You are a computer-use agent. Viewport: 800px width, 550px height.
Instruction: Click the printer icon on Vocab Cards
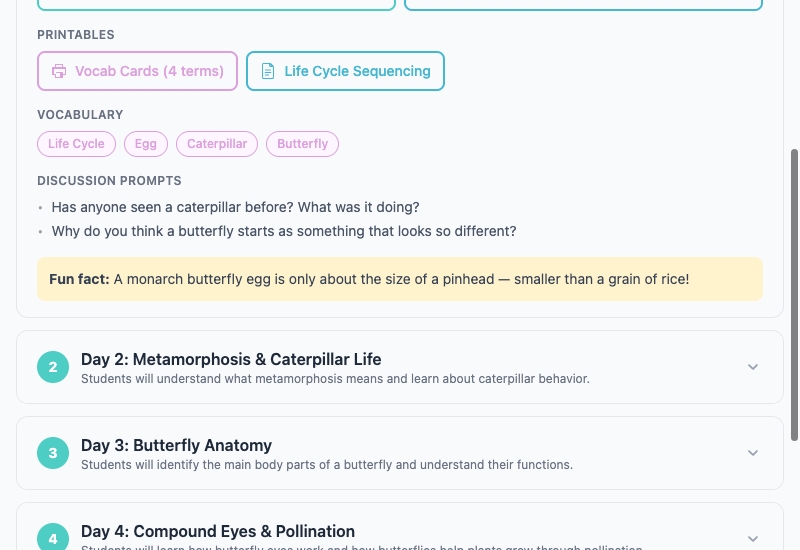pyautogui.click(x=59, y=71)
